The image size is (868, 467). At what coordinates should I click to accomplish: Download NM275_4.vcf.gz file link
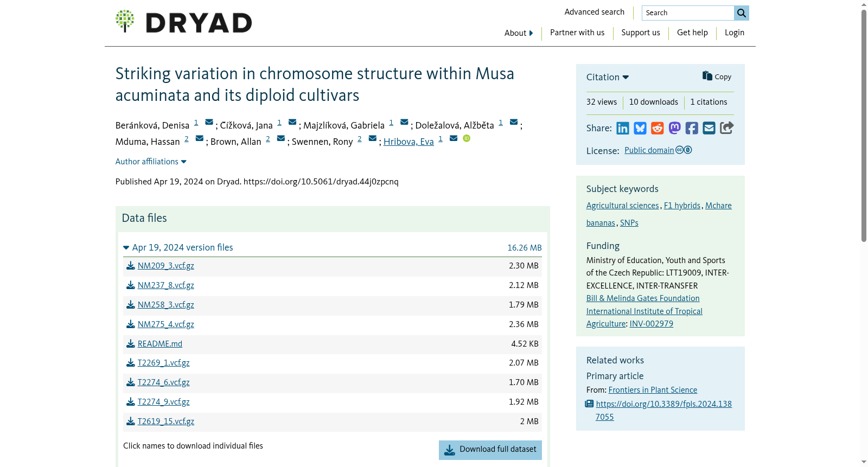pyautogui.click(x=166, y=324)
